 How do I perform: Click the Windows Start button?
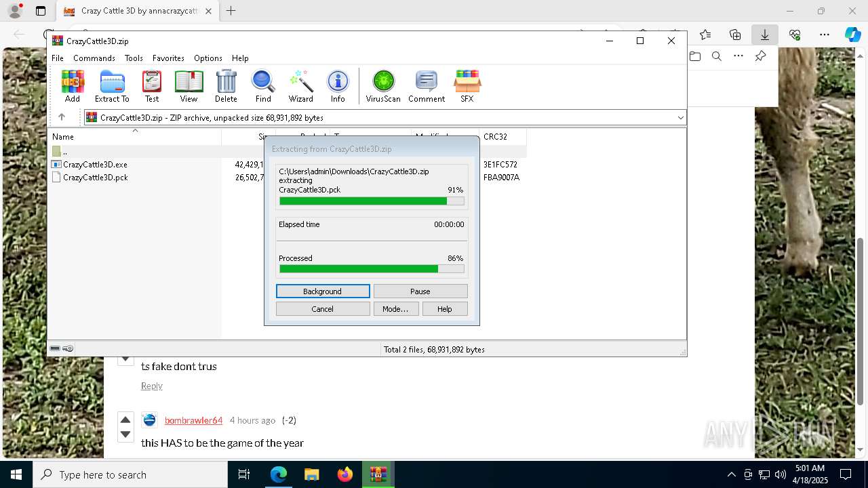[x=16, y=474]
